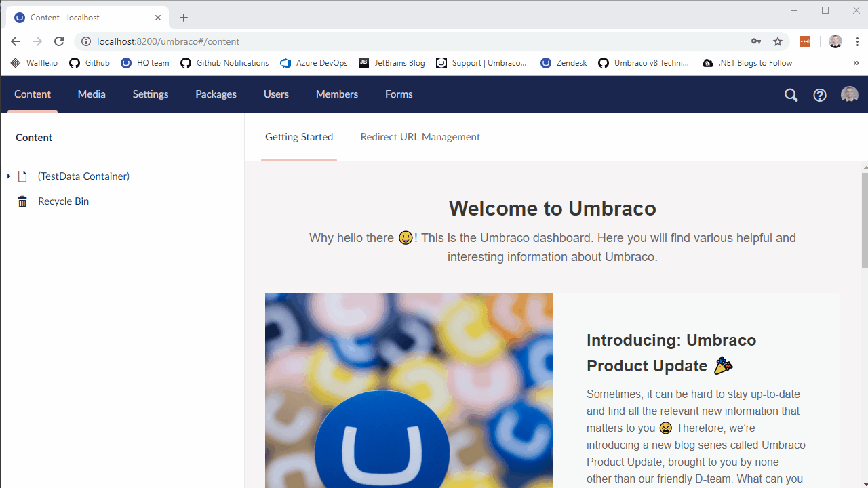This screenshot has width=868, height=488.
Task: Bookmark this page with the star icon
Action: (778, 41)
